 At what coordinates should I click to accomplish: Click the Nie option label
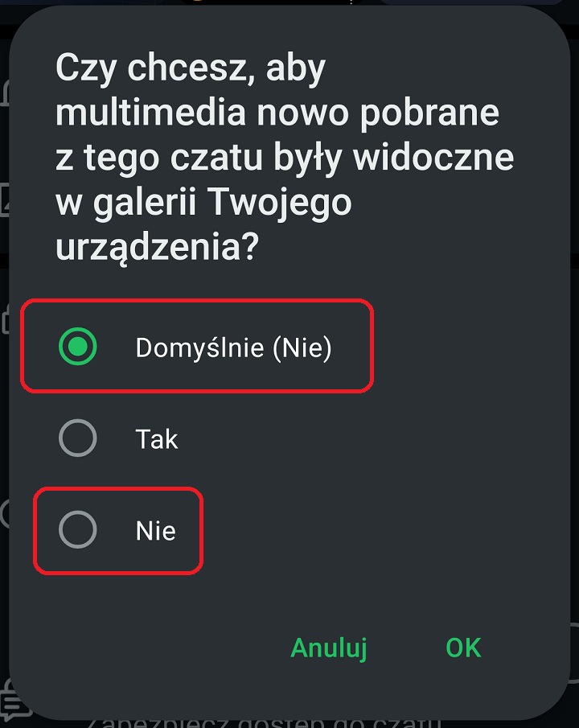click(x=156, y=531)
